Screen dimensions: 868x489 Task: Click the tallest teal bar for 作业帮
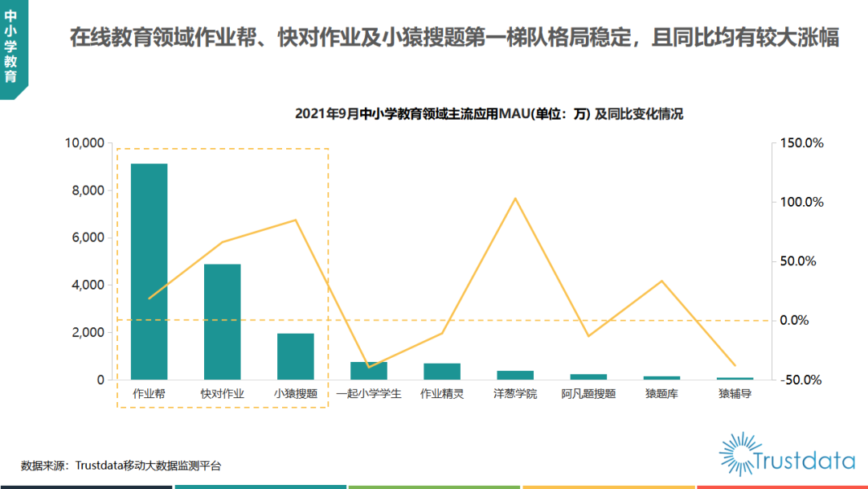click(x=149, y=271)
